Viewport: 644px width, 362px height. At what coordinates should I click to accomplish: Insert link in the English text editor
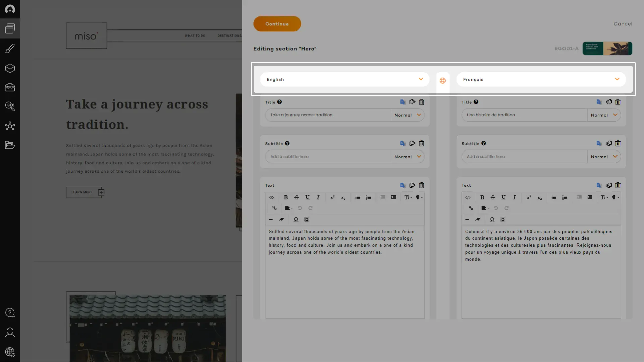(x=274, y=208)
